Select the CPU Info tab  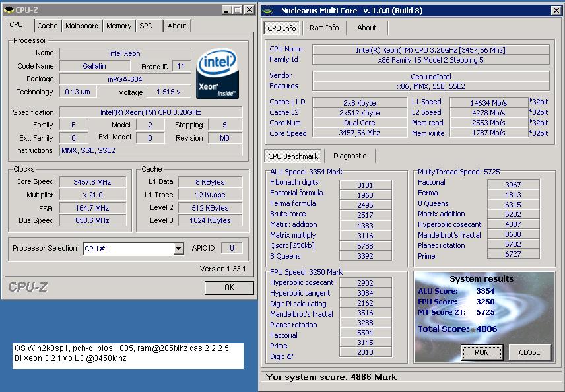click(x=282, y=28)
